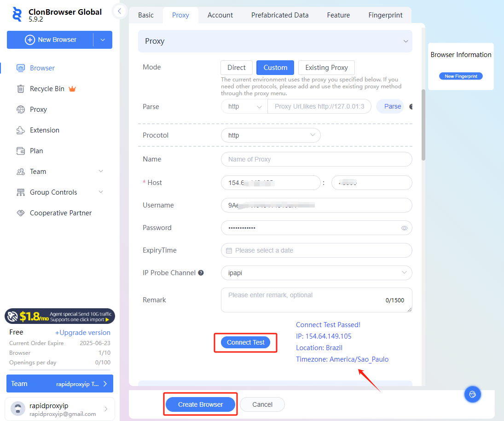Click the Proxy Url parse input field
The image size is (504, 421).
[x=319, y=106]
